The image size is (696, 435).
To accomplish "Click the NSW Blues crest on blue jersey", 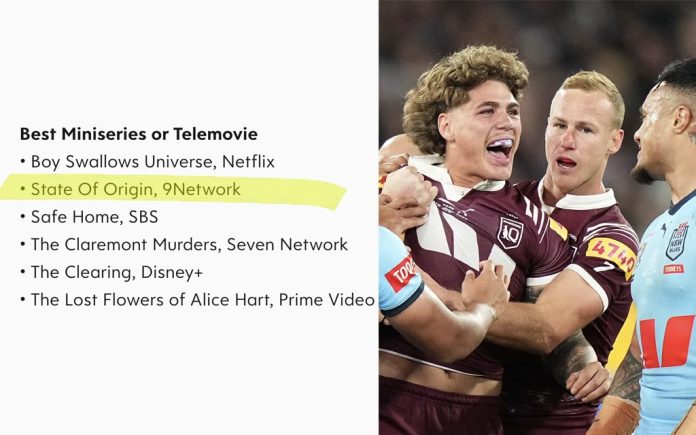I will point(677,241).
